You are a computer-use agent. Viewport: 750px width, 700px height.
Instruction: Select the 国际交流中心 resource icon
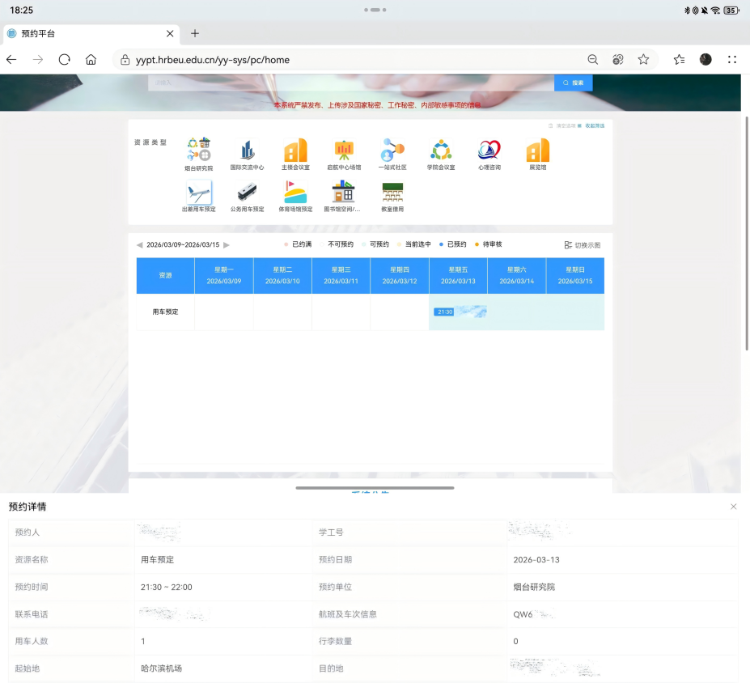point(247,151)
